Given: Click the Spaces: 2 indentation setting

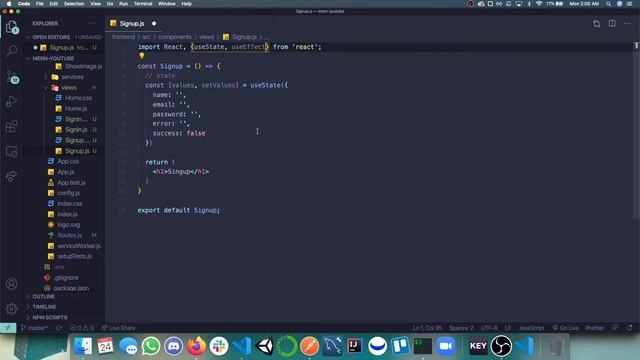Looking at the screenshot, I should [x=461, y=328].
